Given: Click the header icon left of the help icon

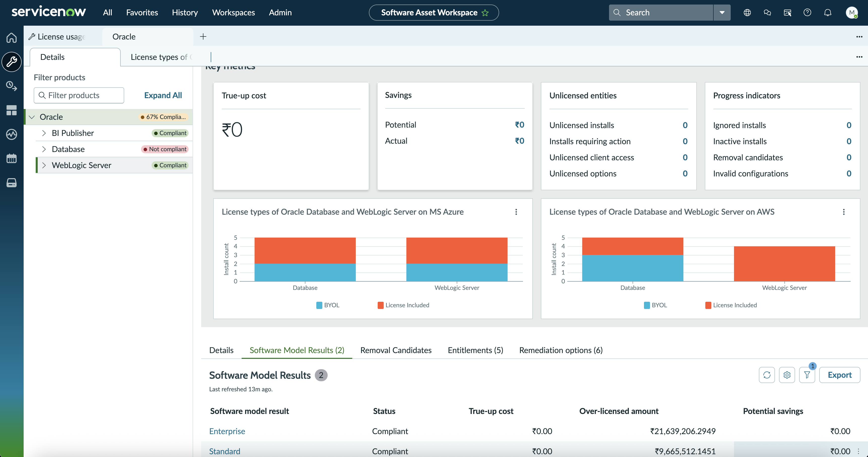Looking at the screenshot, I should pos(788,13).
